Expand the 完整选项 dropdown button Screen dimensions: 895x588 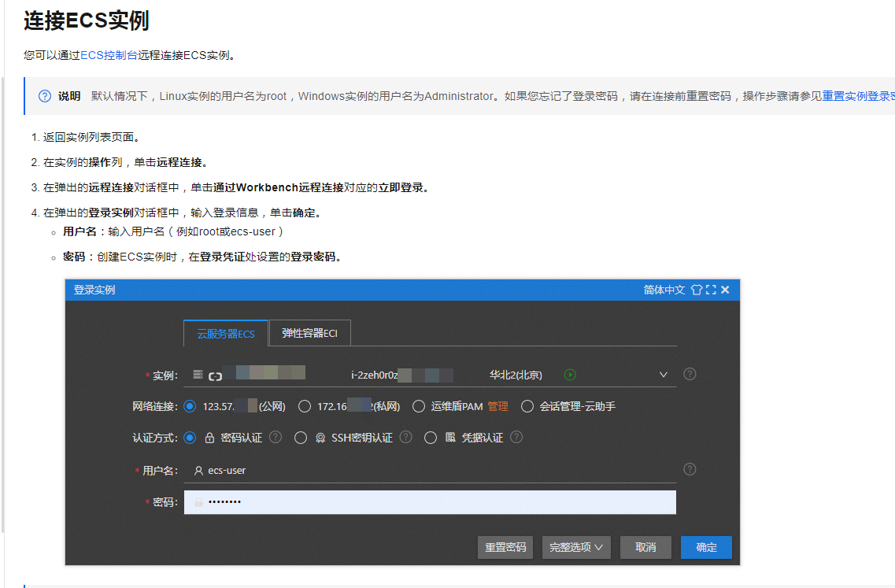coord(576,548)
